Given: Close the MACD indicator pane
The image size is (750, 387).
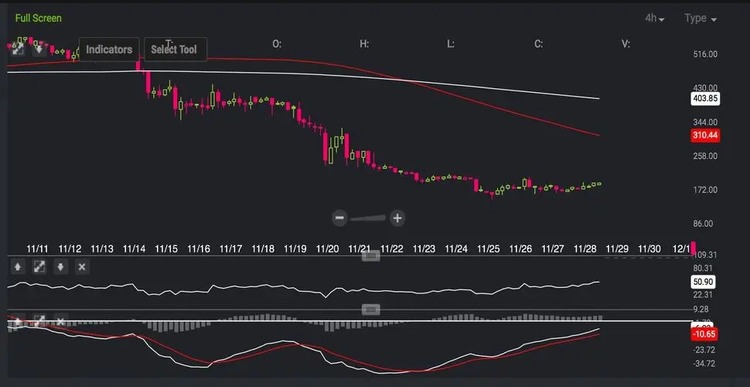Looking at the screenshot, I should [60, 321].
